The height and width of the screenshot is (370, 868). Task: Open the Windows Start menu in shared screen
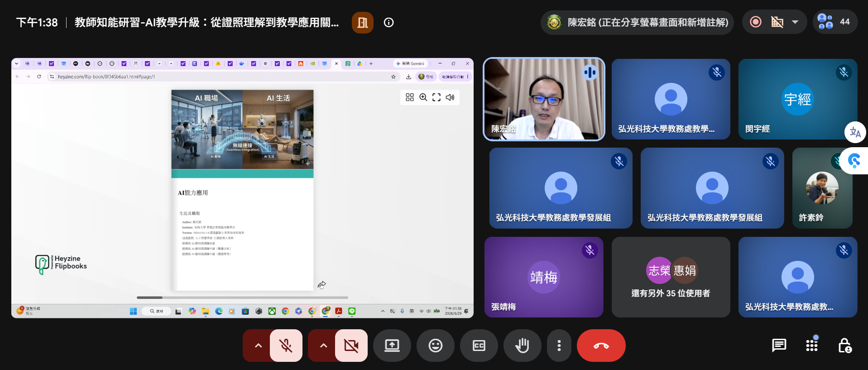tap(133, 311)
